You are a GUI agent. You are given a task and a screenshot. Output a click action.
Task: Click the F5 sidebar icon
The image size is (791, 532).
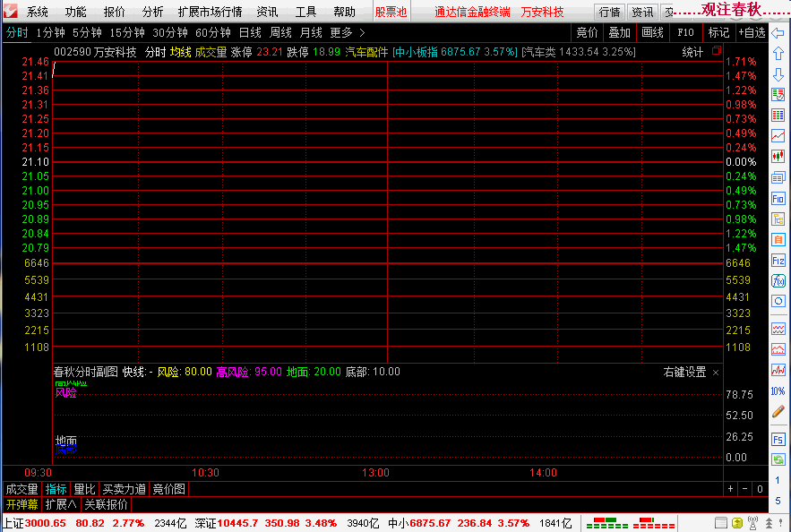click(778, 439)
